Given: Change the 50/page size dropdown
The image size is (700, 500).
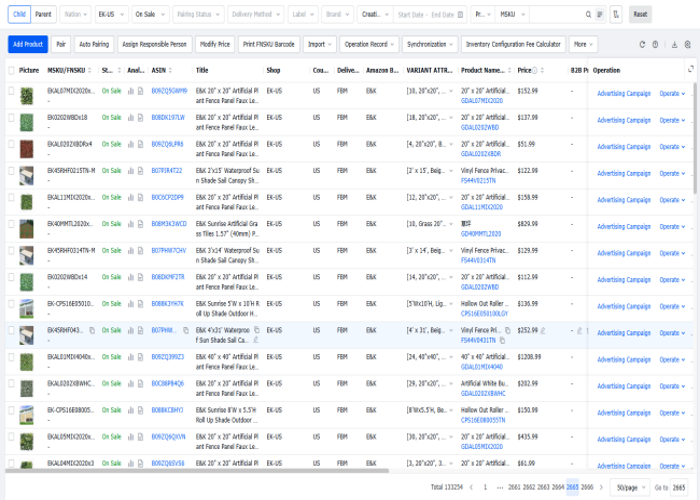Looking at the screenshot, I should tap(631, 488).
